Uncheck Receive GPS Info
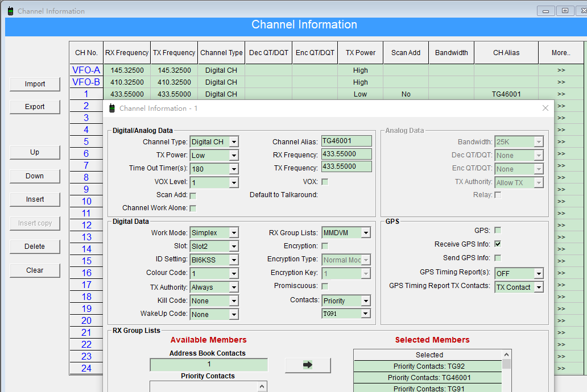Screen dimensions: 587x392 (498, 244)
